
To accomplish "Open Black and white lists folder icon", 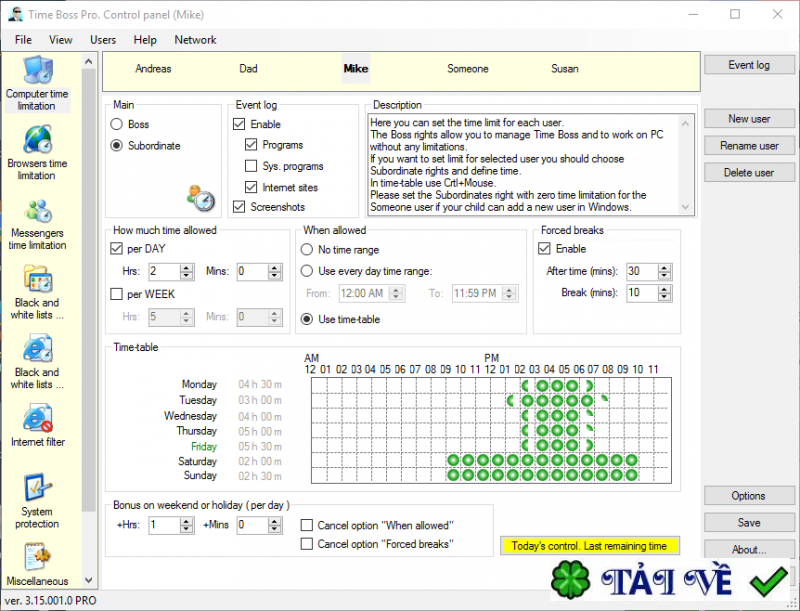I will 37,280.
